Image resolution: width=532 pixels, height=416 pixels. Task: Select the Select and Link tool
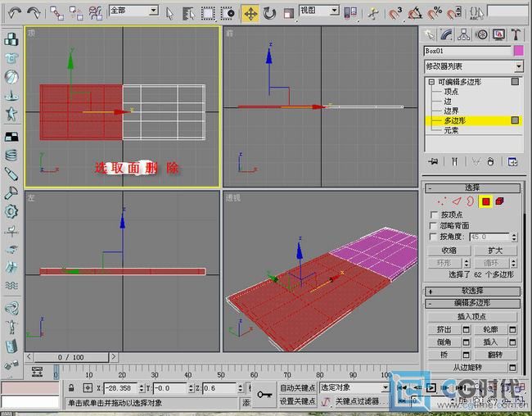[x=56, y=14]
